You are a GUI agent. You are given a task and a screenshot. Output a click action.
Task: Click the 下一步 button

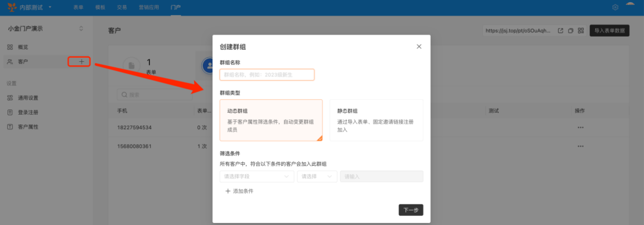tap(411, 210)
